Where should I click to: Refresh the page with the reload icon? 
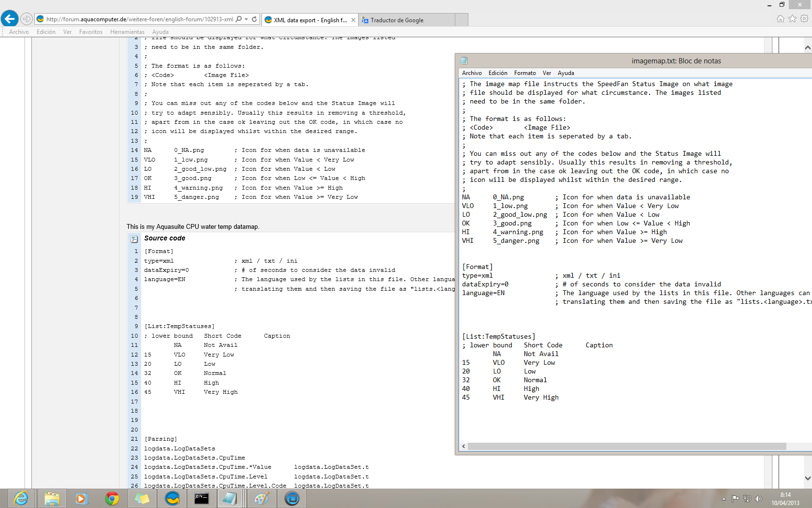click(x=254, y=19)
